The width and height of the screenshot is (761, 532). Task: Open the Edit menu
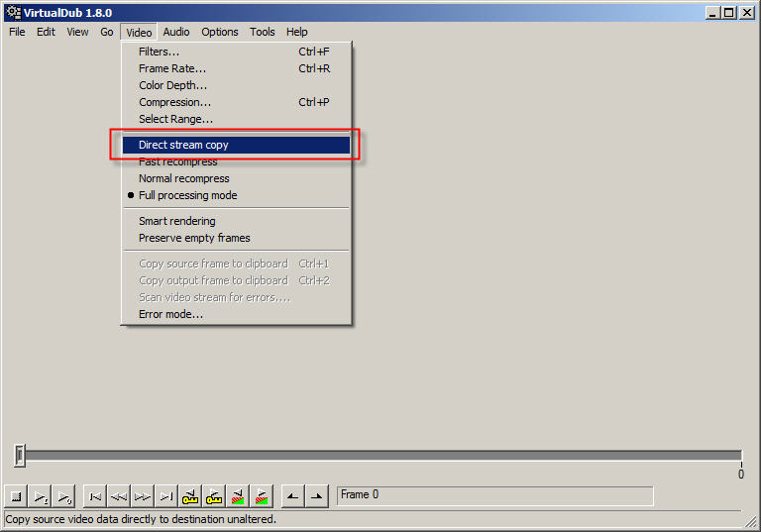[46, 32]
